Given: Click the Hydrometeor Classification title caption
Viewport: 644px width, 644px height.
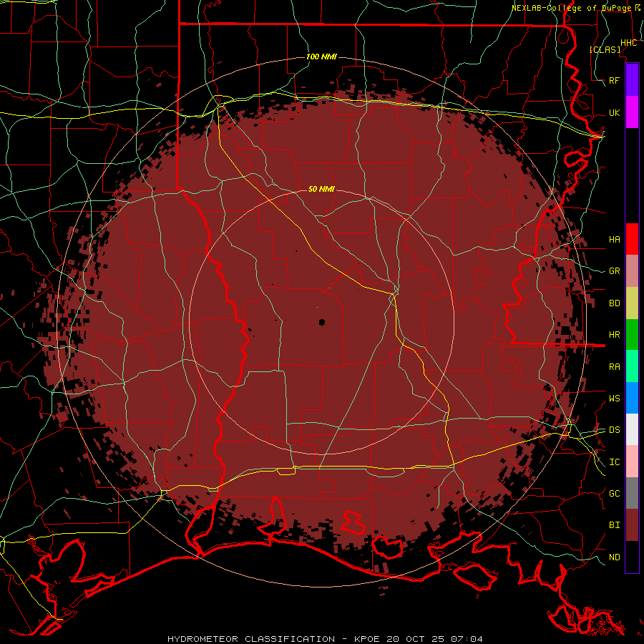Looking at the screenshot, I should [325, 639].
